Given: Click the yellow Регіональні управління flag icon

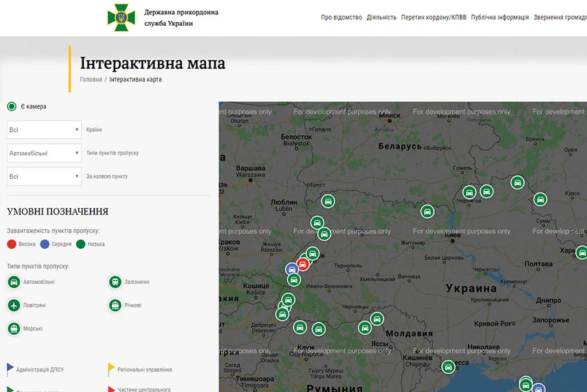Looking at the screenshot, I should 111,370.
